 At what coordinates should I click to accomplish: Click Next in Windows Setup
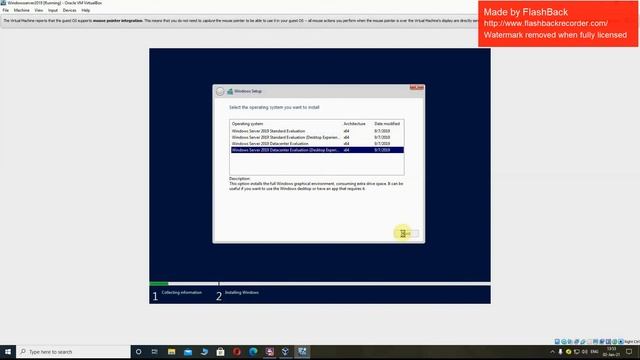(x=407, y=233)
